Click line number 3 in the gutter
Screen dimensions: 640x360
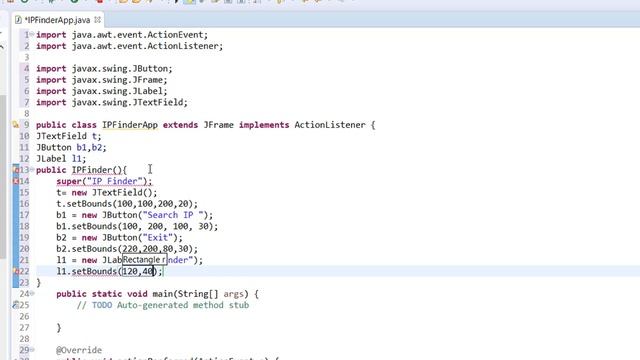[x=27, y=57]
